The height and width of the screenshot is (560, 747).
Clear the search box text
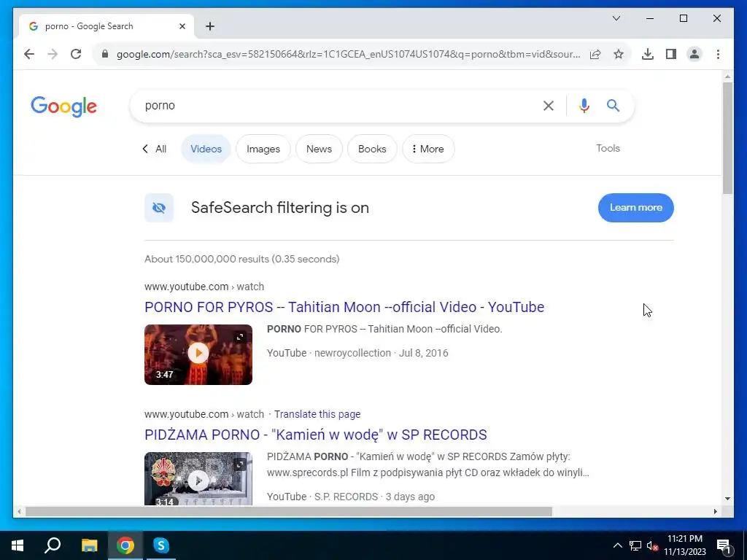(x=549, y=106)
